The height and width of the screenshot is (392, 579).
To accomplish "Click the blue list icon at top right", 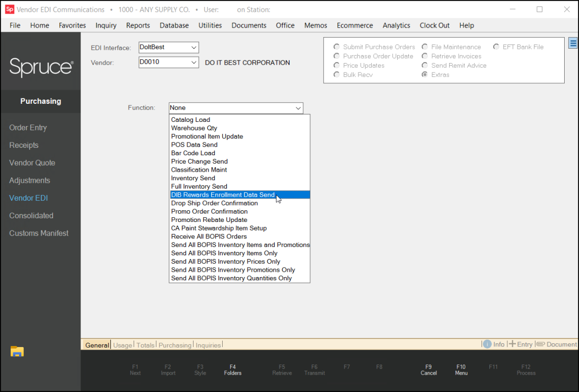I will (573, 44).
